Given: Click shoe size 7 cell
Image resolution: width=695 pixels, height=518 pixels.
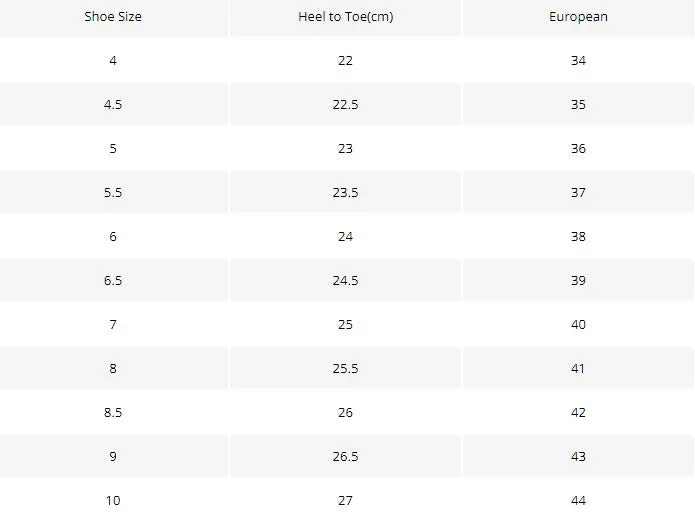Looking at the screenshot, I should pyautogui.click(x=113, y=324).
